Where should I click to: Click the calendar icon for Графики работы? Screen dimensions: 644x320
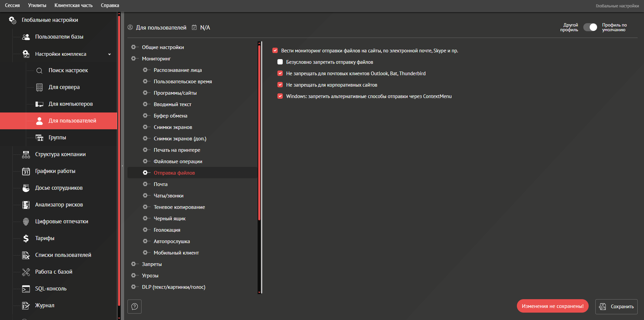[x=26, y=171]
